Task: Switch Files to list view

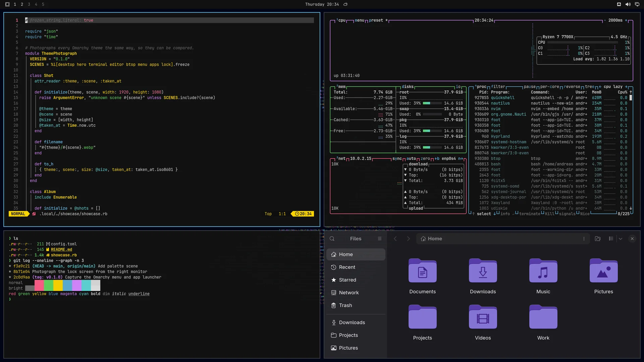Action: pos(611,239)
